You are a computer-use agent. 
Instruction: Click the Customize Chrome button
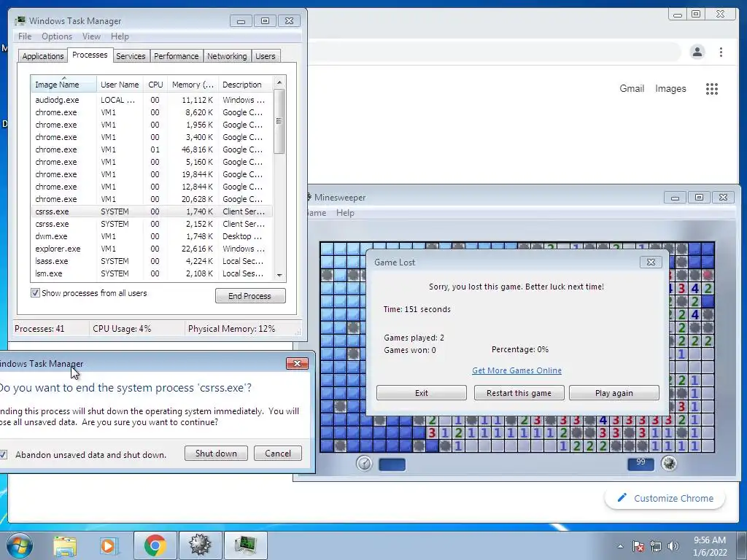[665, 498]
